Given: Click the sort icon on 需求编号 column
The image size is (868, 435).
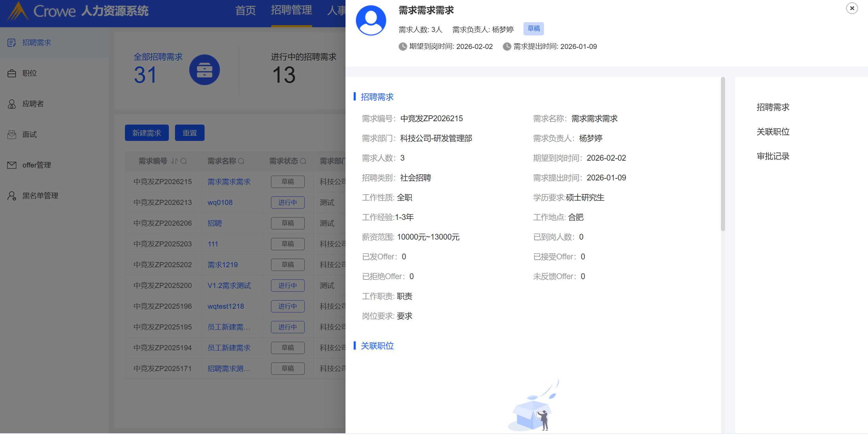Looking at the screenshot, I should pyautogui.click(x=174, y=161).
